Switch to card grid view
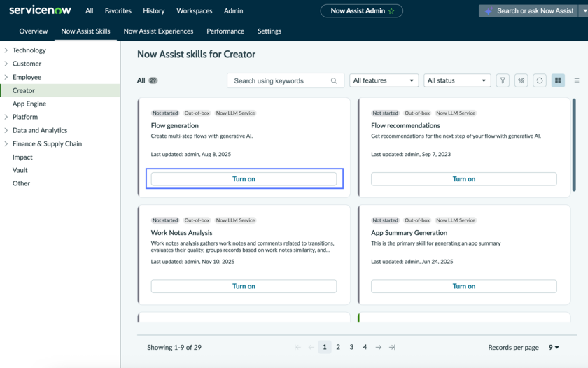This screenshot has height=368, width=588. pos(558,80)
